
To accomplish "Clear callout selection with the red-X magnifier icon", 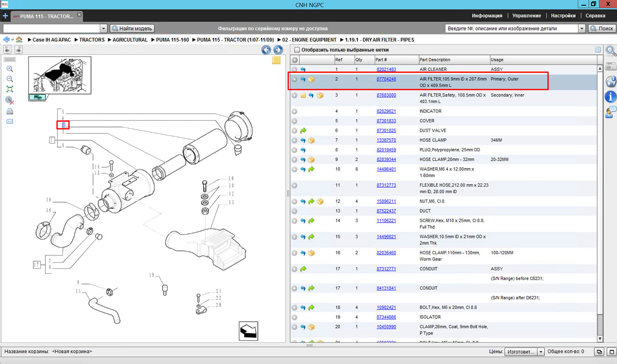I will click(10, 100).
